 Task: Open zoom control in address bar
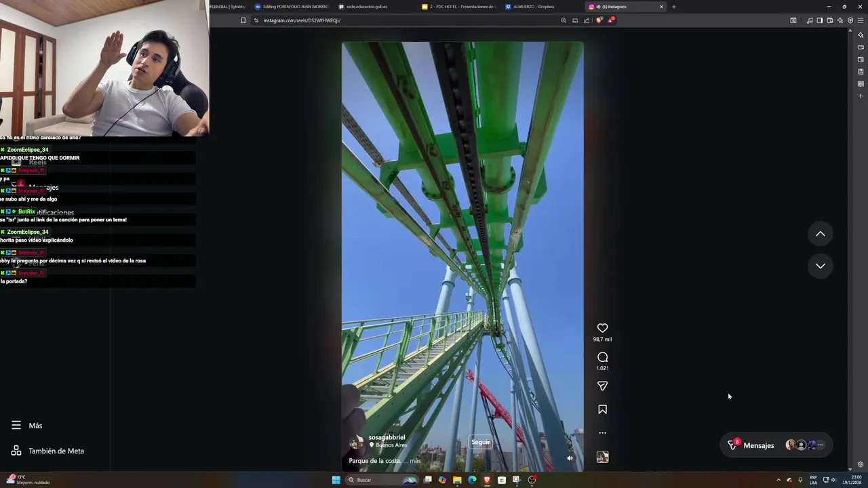(x=564, y=20)
